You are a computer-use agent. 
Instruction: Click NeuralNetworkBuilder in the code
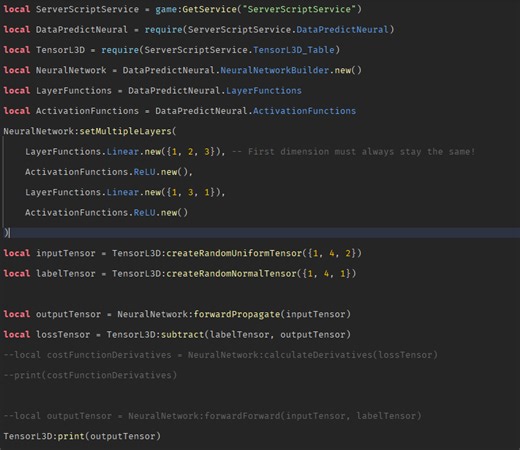pos(275,70)
